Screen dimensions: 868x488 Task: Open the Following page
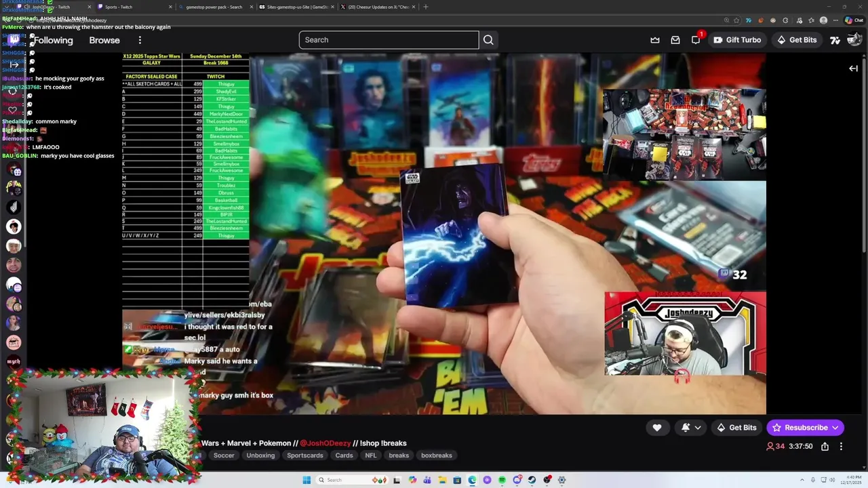(53, 40)
